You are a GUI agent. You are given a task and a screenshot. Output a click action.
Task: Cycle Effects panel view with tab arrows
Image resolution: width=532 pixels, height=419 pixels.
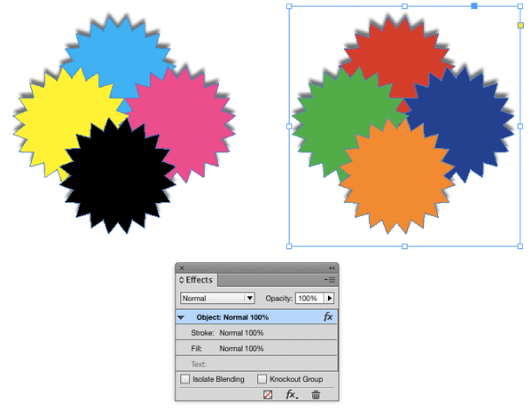click(x=181, y=280)
